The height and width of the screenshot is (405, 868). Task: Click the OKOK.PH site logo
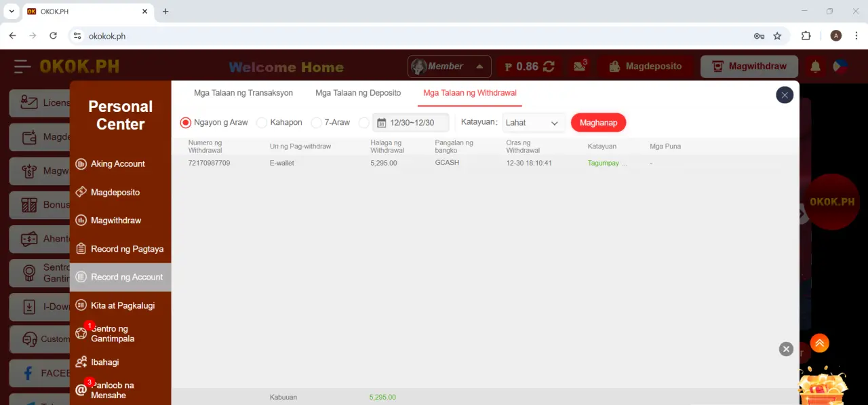tap(79, 66)
